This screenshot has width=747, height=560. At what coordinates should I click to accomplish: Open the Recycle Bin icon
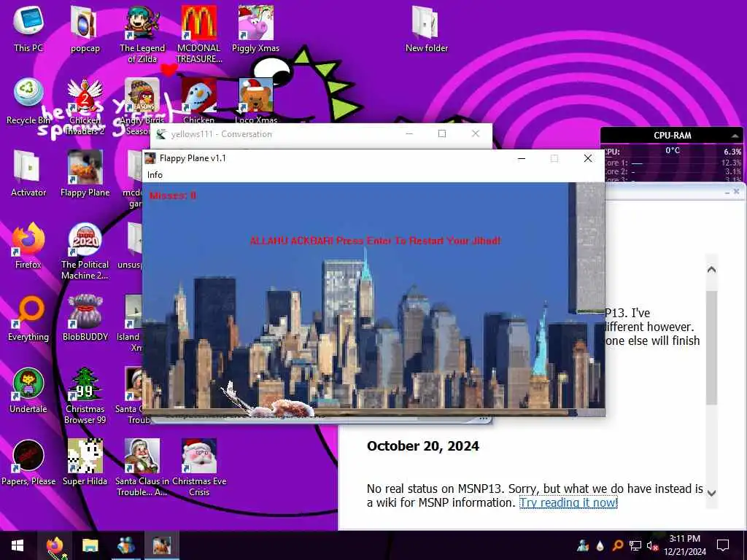pos(28,101)
